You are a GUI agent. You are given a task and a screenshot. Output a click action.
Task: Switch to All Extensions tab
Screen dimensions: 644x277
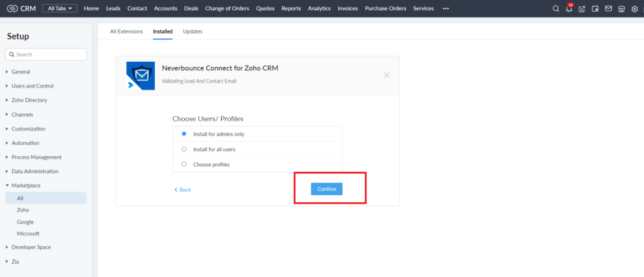[x=126, y=31]
